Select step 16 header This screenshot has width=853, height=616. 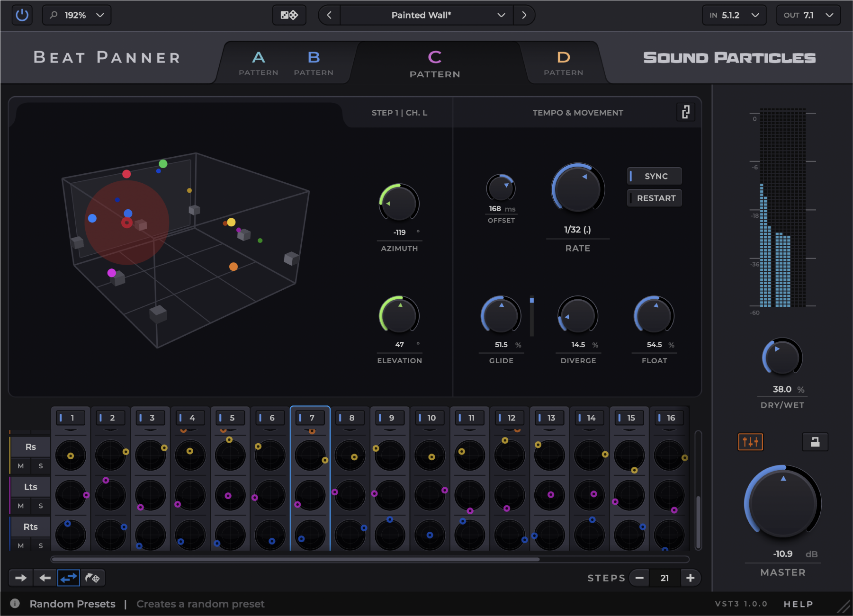click(x=669, y=418)
